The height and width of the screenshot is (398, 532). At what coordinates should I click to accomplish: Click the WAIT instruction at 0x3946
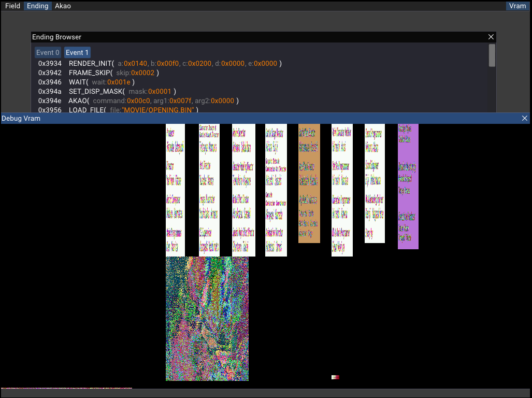(78, 82)
